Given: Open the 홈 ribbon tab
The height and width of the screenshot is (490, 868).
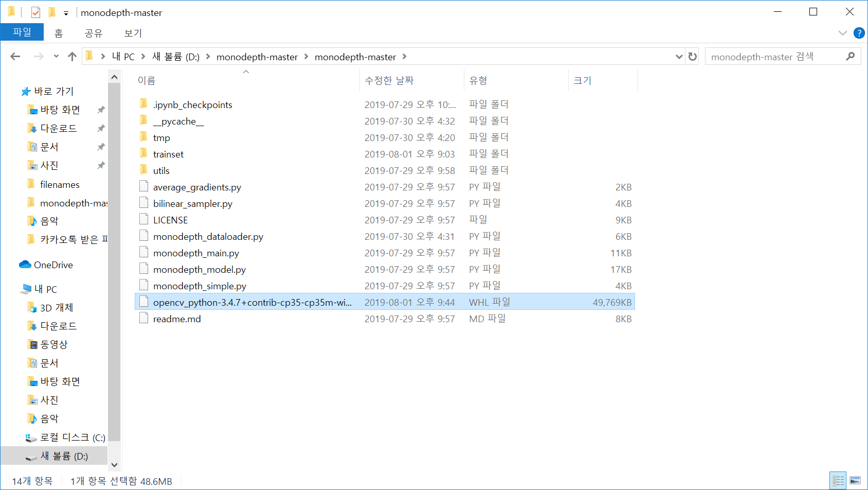Looking at the screenshot, I should 59,33.
